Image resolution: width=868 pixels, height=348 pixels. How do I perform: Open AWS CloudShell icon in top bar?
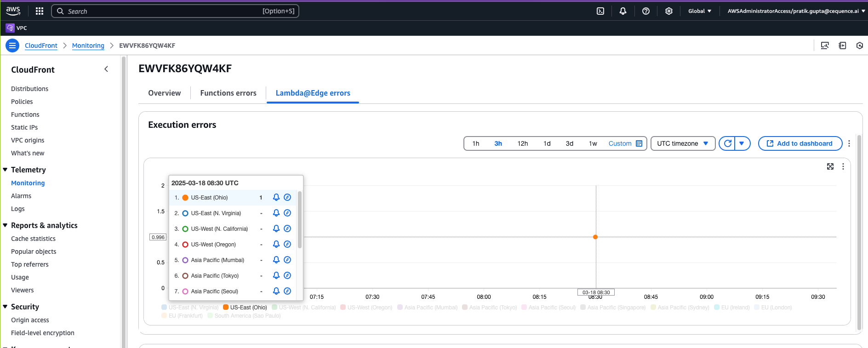point(600,11)
